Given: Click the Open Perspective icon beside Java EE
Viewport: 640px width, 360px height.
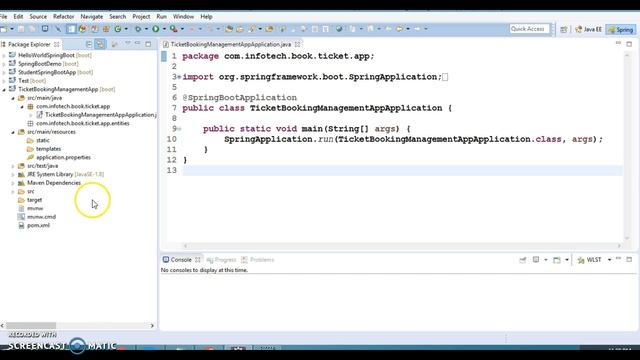Looking at the screenshot, I should click(x=564, y=29).
